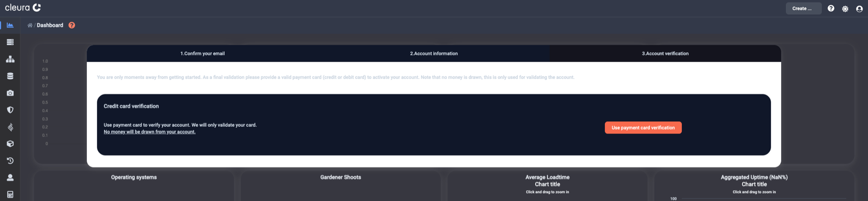Click the Average Loadtime panel title

click(547, 177)
